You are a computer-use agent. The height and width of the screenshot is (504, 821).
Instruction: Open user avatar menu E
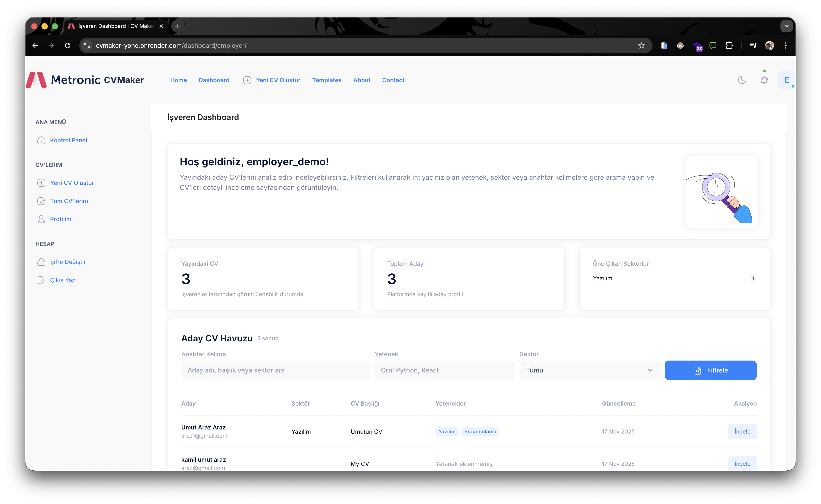[x=786, y=80]
